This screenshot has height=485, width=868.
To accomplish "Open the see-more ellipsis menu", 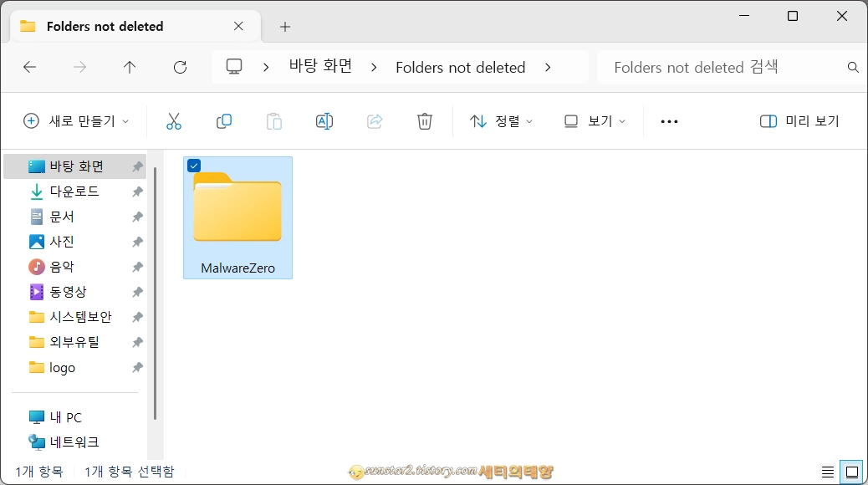I will coord(668,120).
